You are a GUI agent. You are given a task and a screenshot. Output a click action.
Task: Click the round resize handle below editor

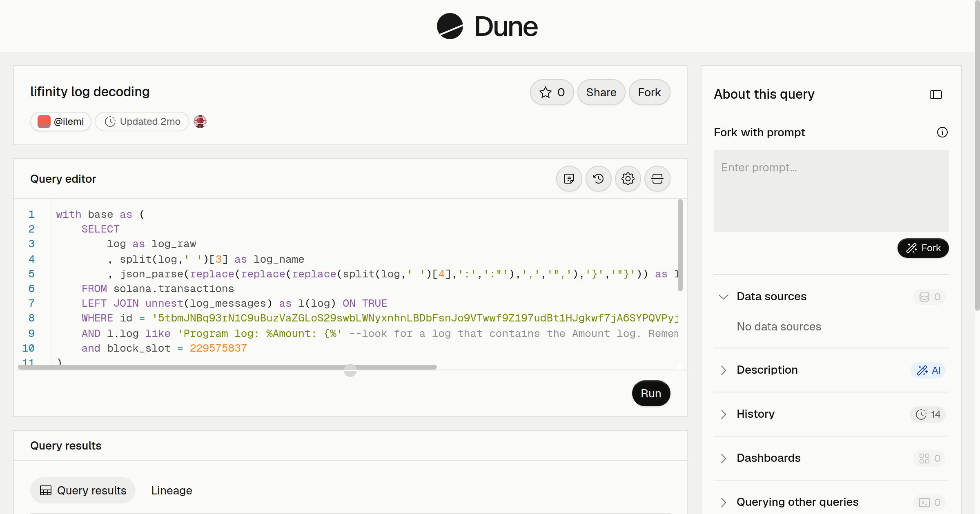pyautogui.click(x=350, y=370)
